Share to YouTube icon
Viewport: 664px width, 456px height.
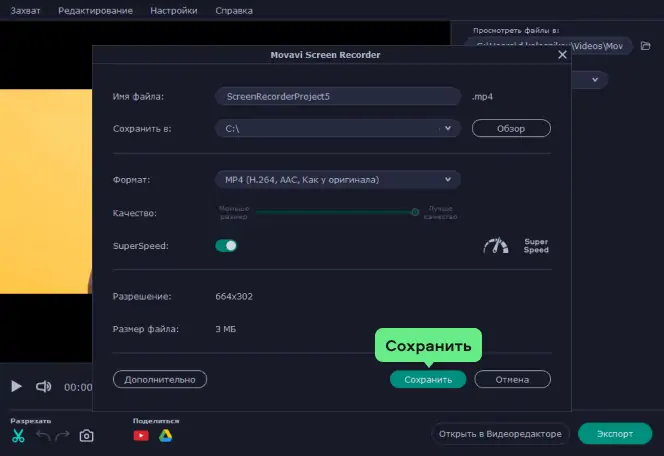coord(141,436)
